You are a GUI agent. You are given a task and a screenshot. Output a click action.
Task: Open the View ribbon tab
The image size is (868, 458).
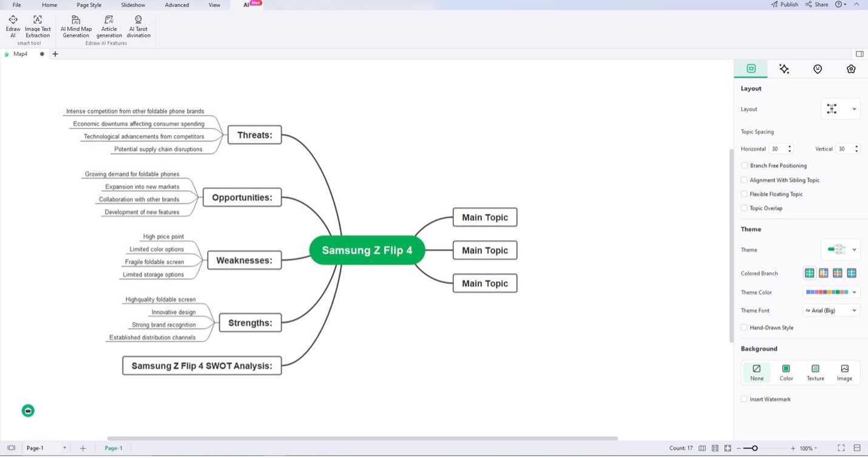tap(214, 5)
